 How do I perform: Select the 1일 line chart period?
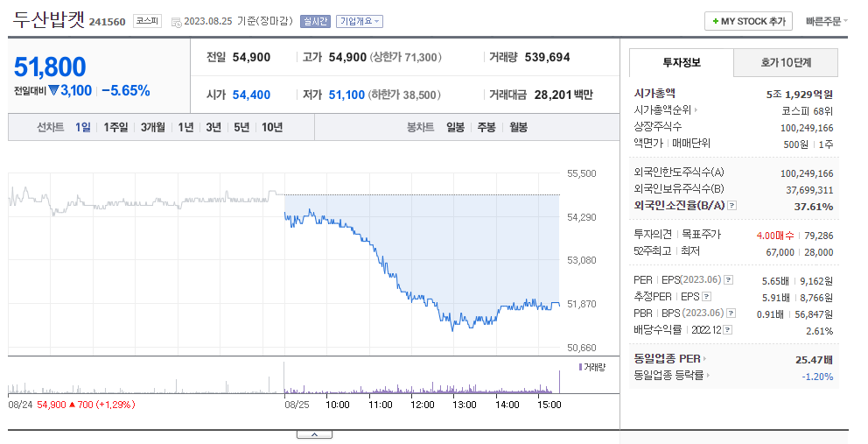[x=83, y=128]
